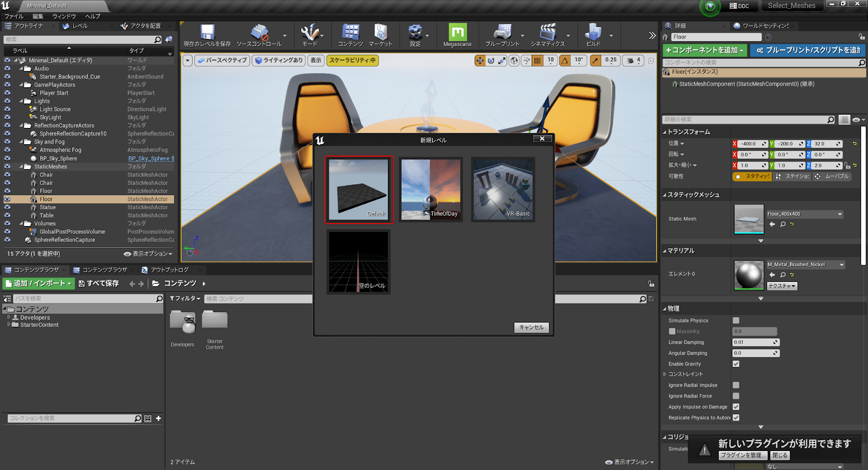Viewport: 868px width, 470px height.
Task: Collapse the Transform section
Action: [665, 132]
